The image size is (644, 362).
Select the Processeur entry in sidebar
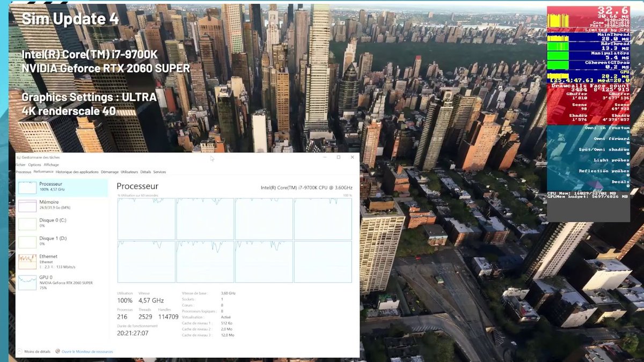pyautogui.click(x=62, y=187)
